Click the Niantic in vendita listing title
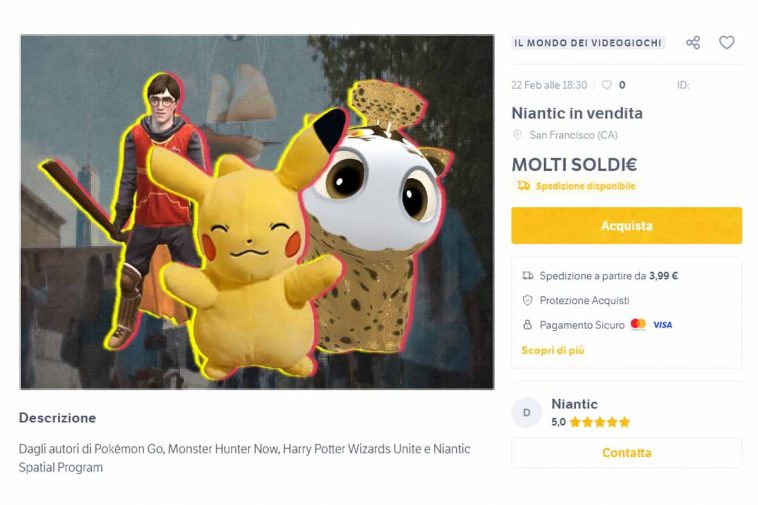 coord(577,113)
